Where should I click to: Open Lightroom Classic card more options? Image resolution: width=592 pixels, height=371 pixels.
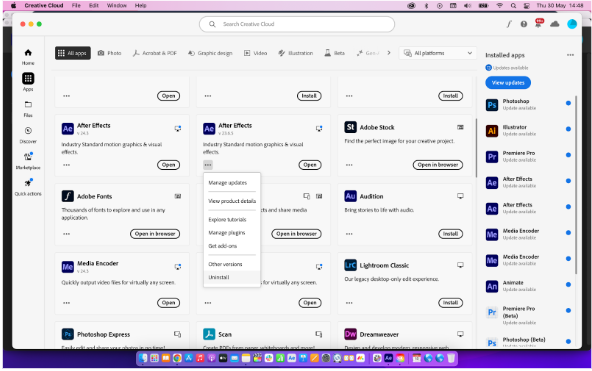[x=349, y=303]
